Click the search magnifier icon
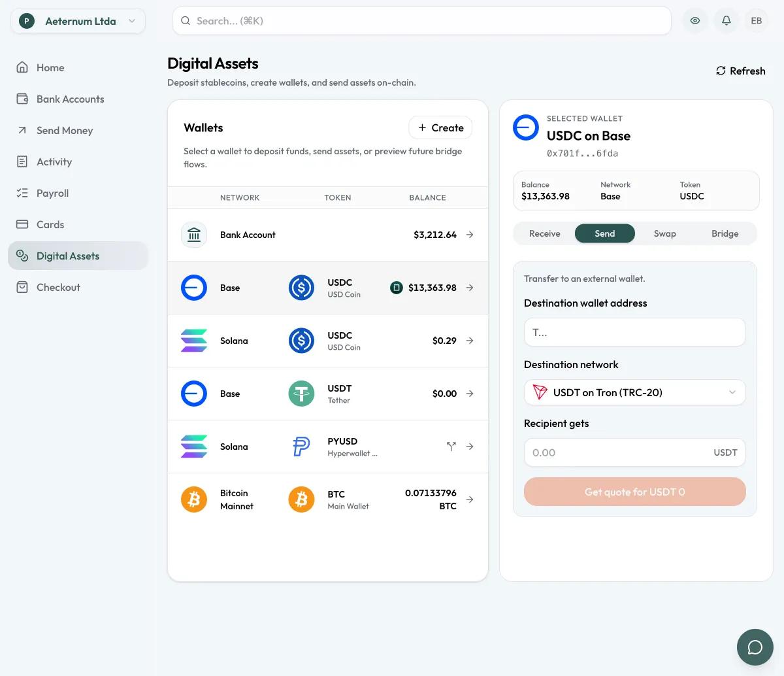The image size is (784, 676). click(186, 21)
